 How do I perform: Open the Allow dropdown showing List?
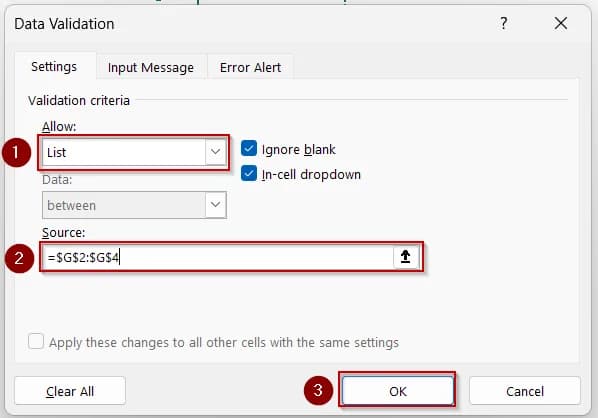click(x=134, y=152)
